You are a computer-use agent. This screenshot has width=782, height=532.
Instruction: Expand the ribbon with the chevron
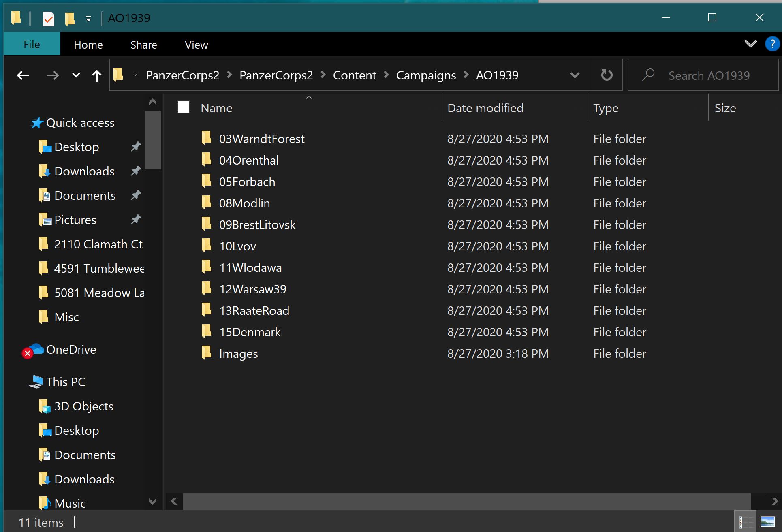[x=751, y=44]
